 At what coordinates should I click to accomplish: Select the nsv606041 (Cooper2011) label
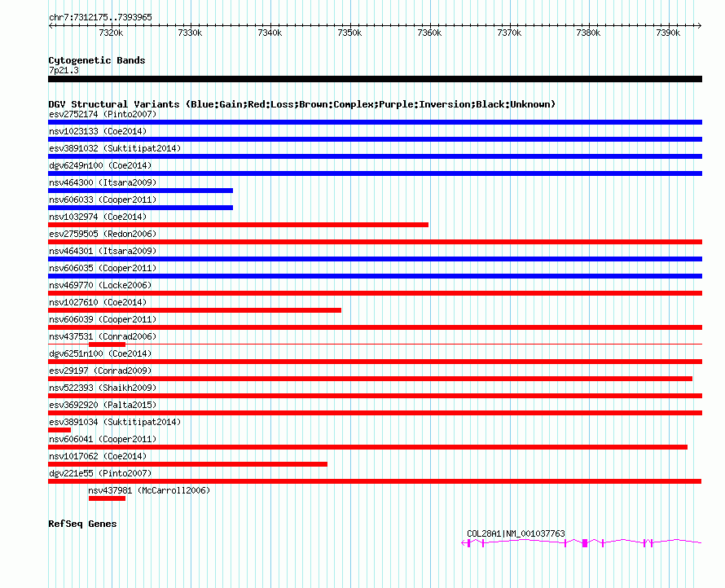[103, 439]
